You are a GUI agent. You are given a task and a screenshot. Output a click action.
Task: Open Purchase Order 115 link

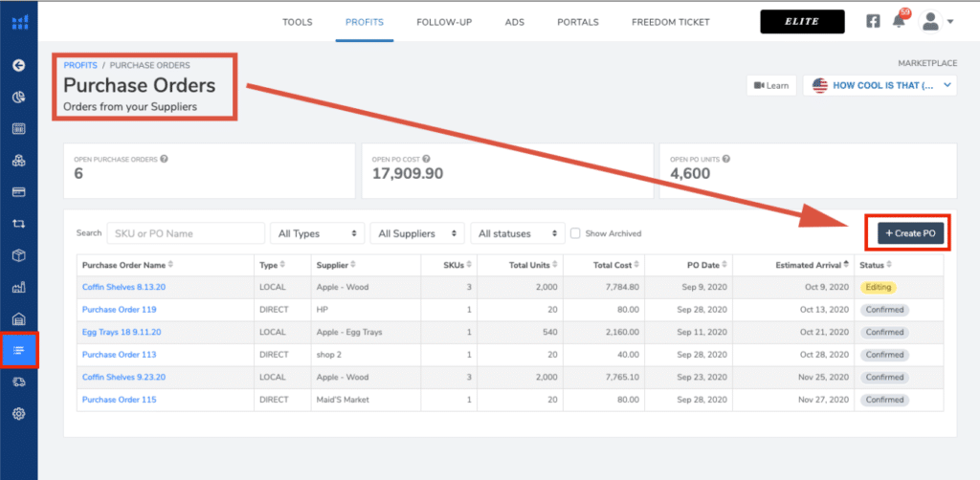point(119,400)
